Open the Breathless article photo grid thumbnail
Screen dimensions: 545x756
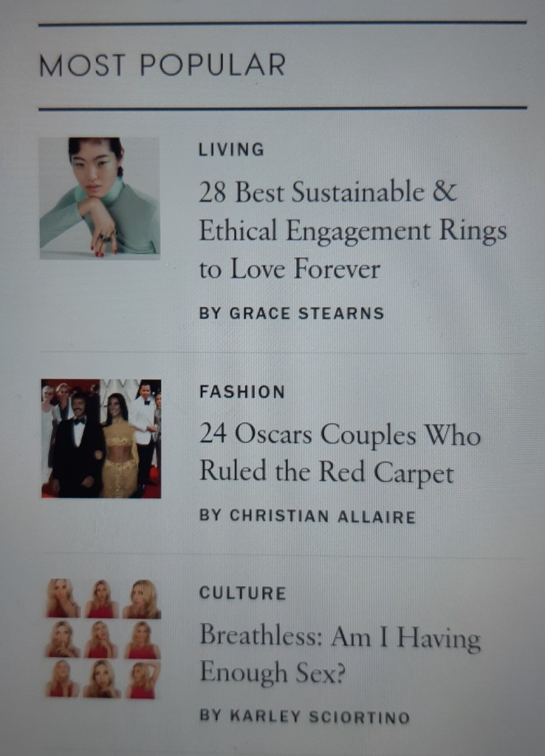[x=103, y=639]
